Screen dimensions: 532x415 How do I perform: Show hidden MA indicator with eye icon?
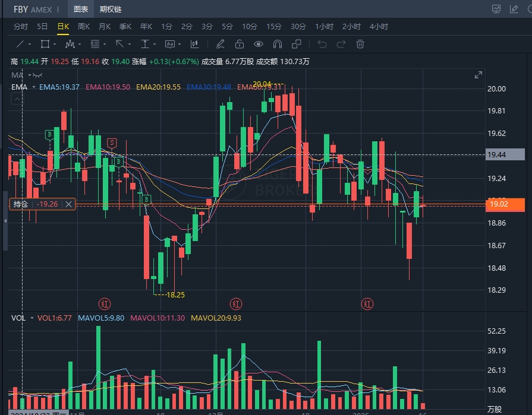tap(37, 75)
